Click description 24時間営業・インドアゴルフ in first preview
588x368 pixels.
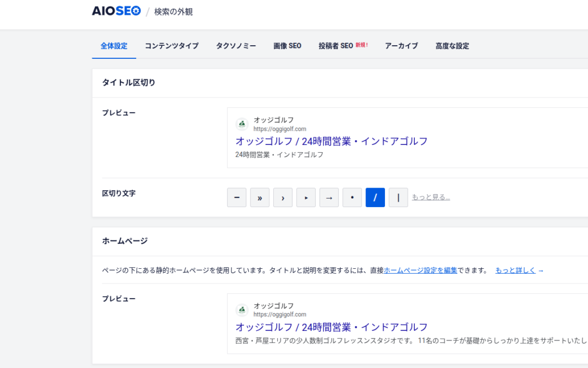[279, 155]
